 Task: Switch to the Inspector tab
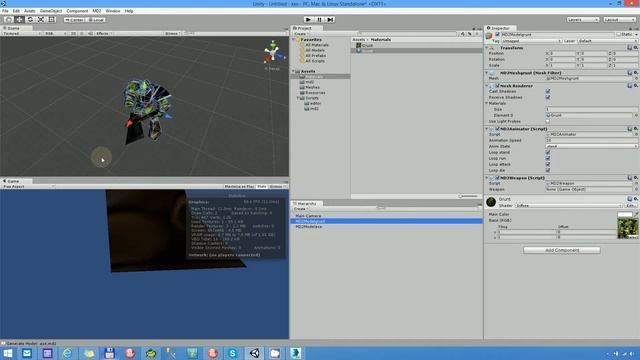click(x=500, y=28)
